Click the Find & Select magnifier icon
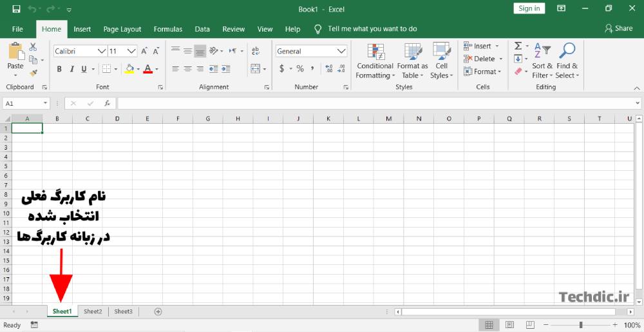644x332 pixels. pyautogui.click(x=567, y=51)
